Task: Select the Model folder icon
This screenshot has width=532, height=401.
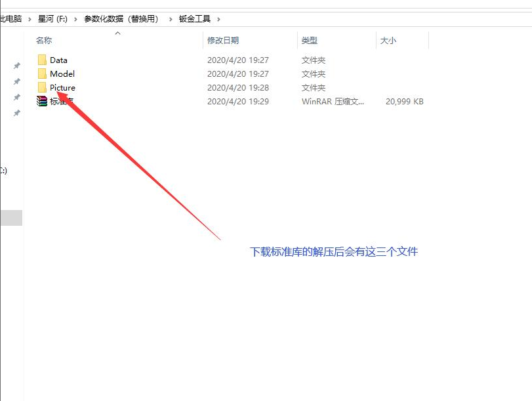Action: pos(42,74)
